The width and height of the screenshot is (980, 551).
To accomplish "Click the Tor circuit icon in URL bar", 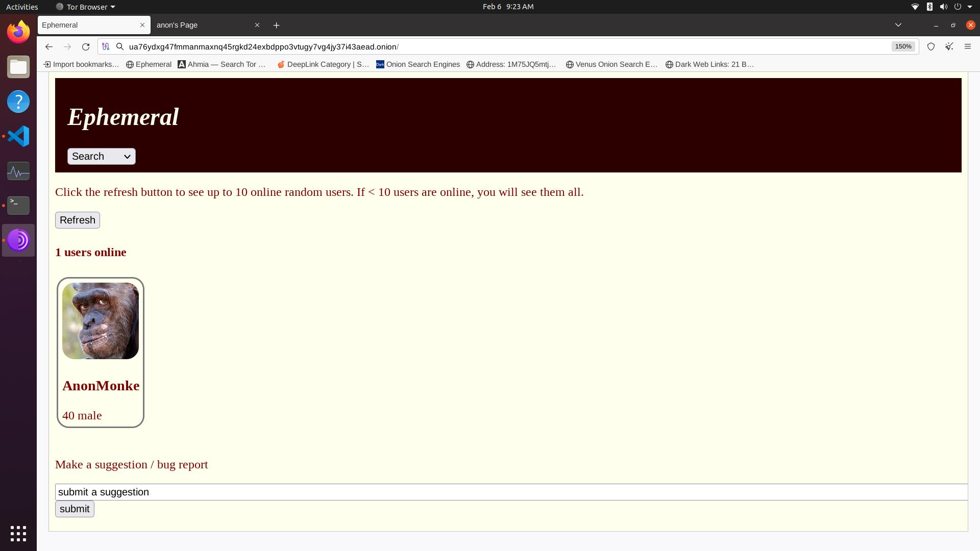I will [106, 46].
